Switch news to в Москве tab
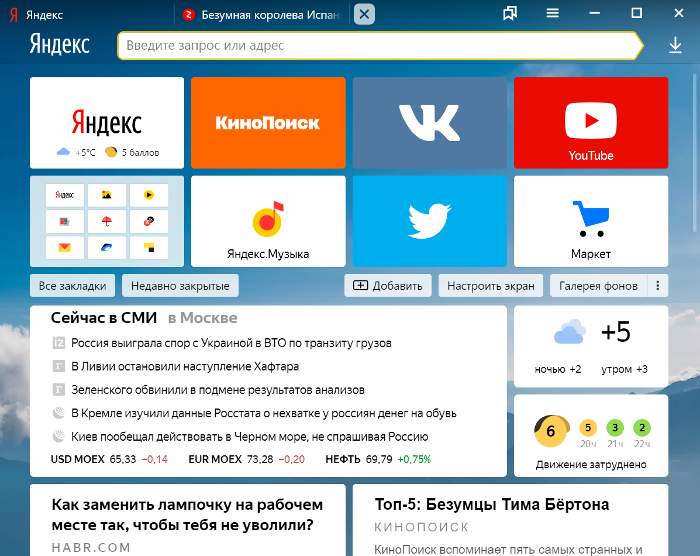This screenshot has width=700, height=556. point(203,318)
